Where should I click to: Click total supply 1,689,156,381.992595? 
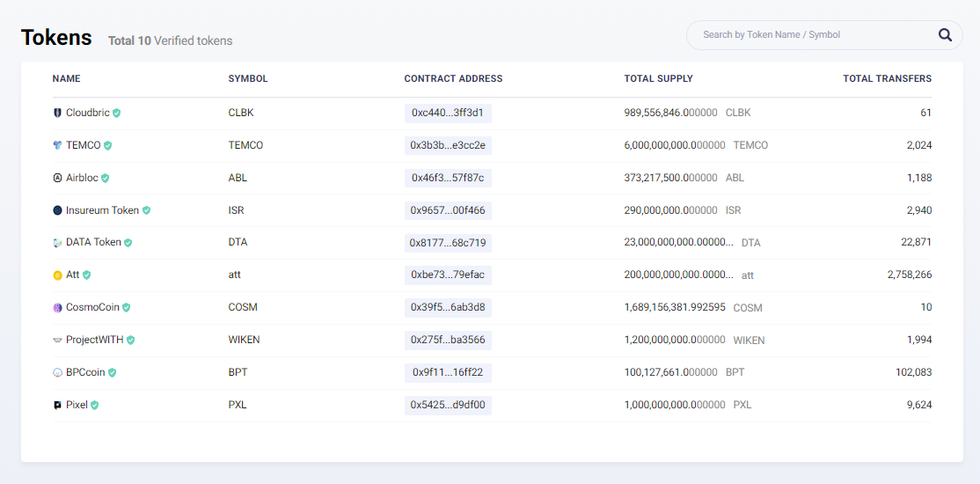click(x=675, y=308)
